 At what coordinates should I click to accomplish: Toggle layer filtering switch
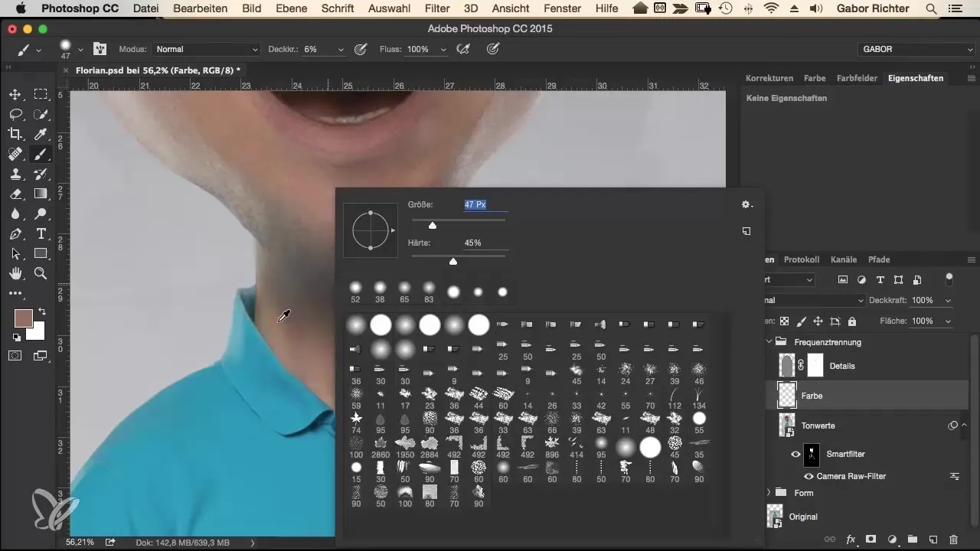point(949,279)
